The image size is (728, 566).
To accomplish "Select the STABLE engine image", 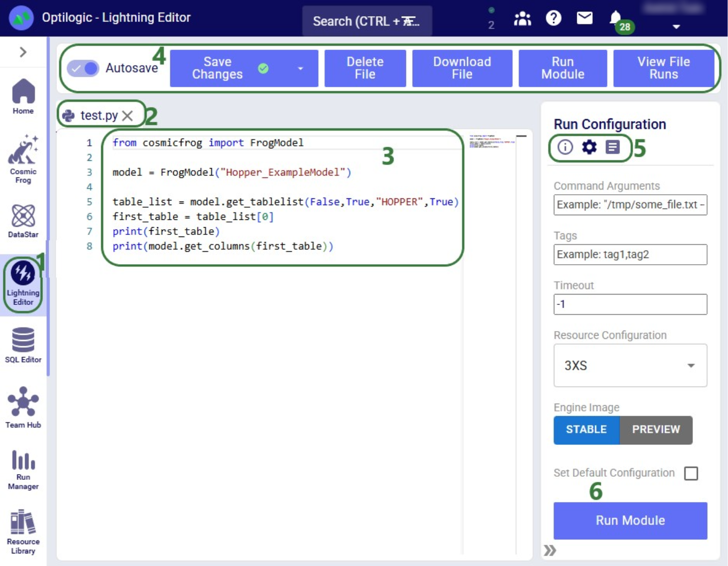I will (x=586, y=430).
